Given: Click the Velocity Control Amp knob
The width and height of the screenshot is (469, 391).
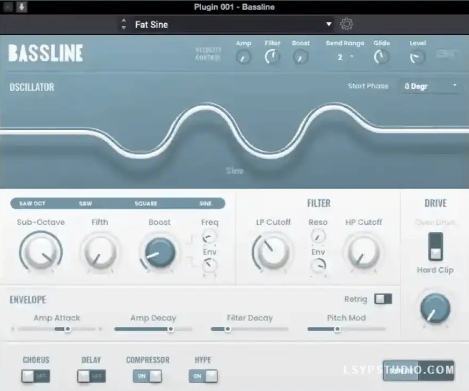Looking at the screenshot, I should click(x=243, y=57).
